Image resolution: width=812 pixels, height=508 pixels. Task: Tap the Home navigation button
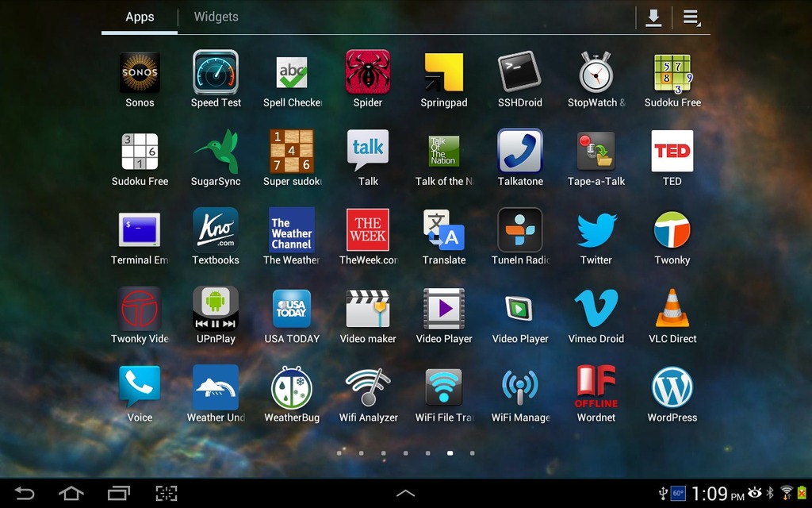click(71, 493)
